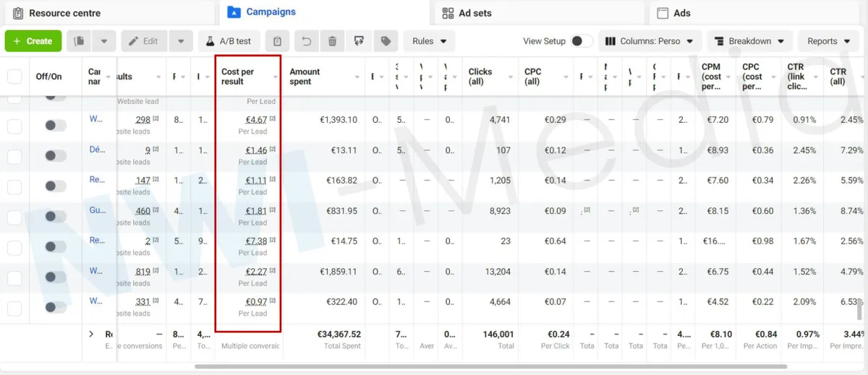Click the 460 website leads result
The width and height of the screenshot is (868, 375).
143,211
